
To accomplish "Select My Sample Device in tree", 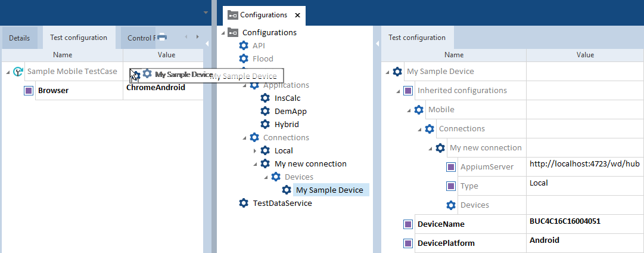I will click(x=330, y=190).
